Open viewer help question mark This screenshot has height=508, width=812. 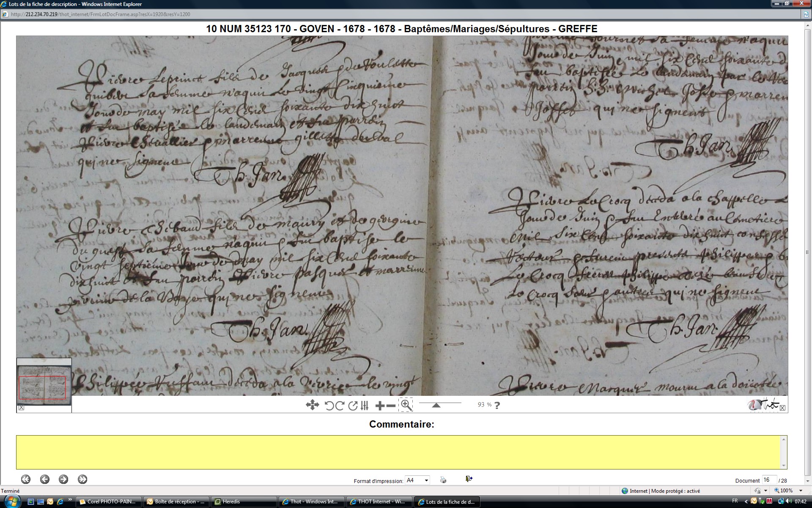pos(497,405)
